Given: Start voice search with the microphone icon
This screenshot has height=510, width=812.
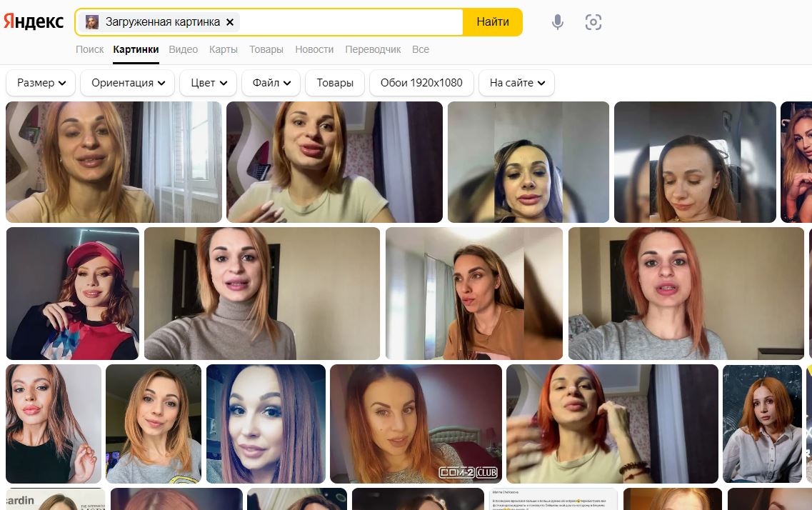Looking at the screenshot, I should (x=558, y=22).
